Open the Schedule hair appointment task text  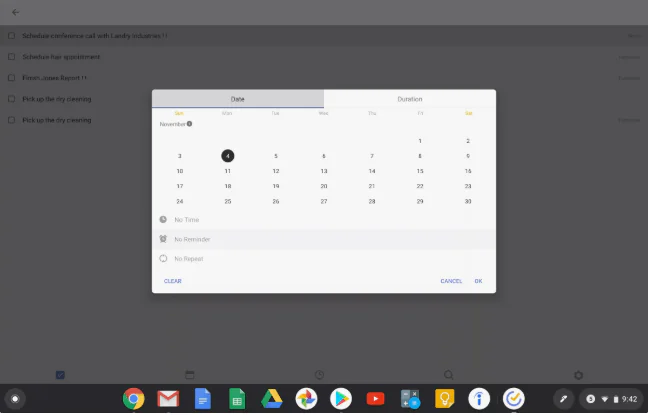tap(61, 57)
